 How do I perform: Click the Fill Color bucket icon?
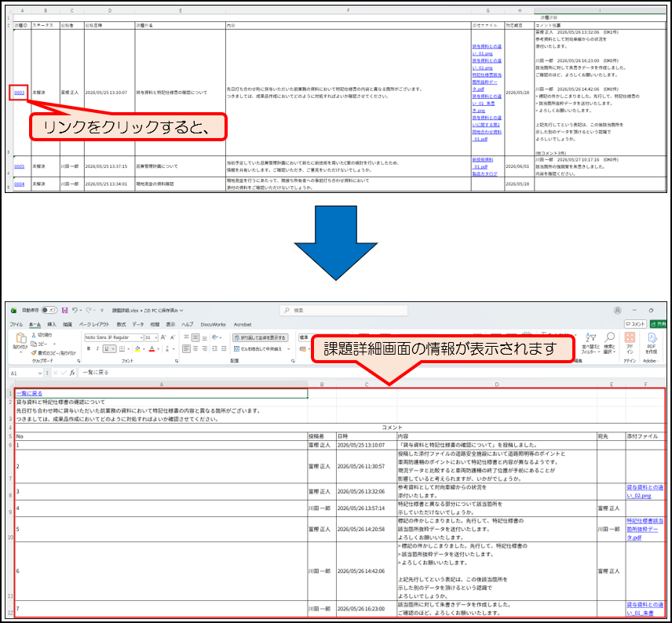[137, 349]
